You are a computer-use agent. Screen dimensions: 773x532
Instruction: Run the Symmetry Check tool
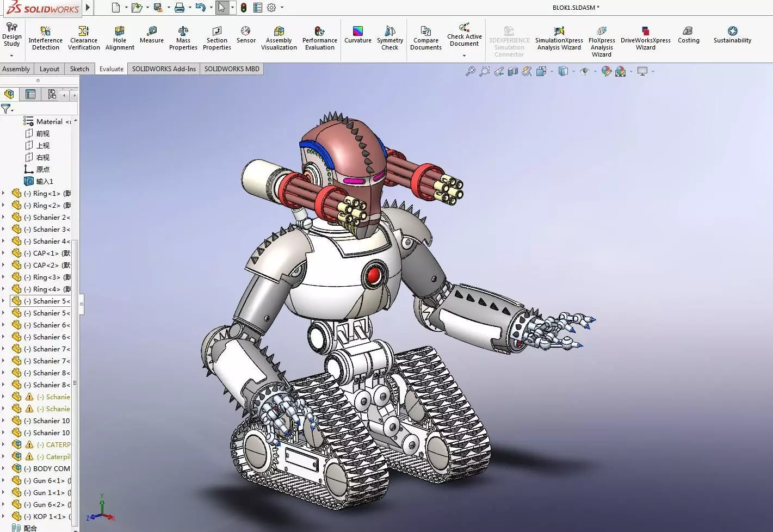pyautogui.click(x=390, y=38)
